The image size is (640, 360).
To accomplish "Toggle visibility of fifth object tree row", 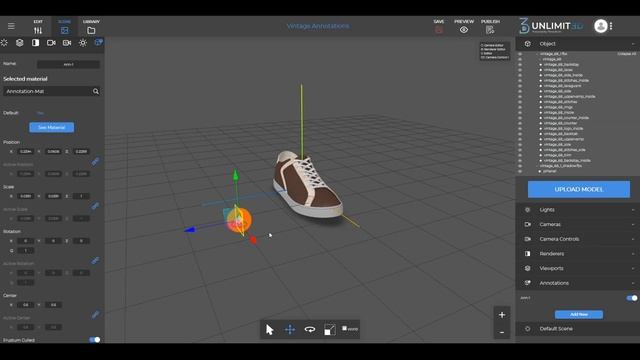I will coord(520,75).
